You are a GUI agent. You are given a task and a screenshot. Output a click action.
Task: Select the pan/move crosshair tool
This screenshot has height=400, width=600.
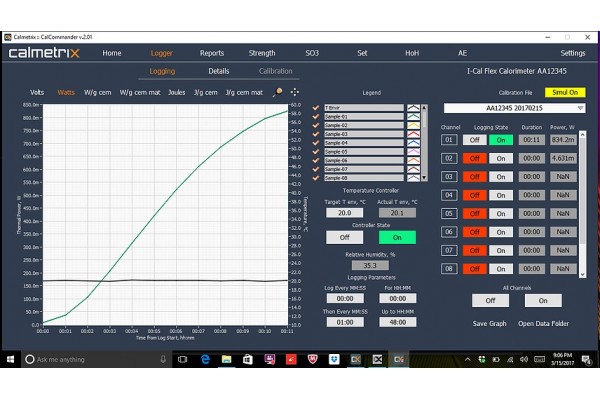click(x=294, y=92)
